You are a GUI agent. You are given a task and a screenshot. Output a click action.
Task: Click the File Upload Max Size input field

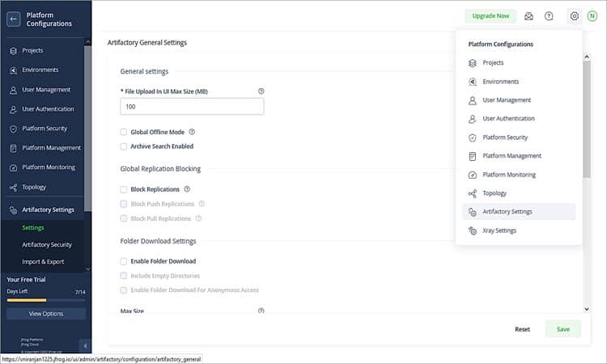click(x=192, y=107)
